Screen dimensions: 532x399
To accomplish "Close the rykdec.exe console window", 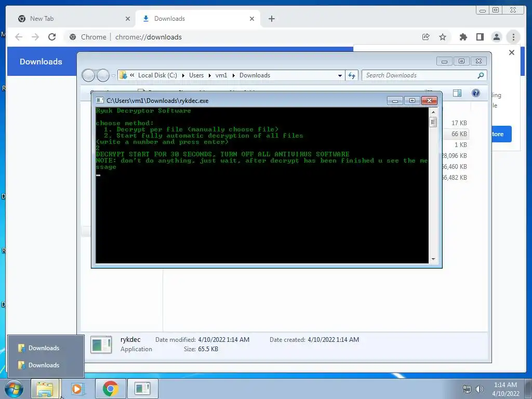I will 429,100.
